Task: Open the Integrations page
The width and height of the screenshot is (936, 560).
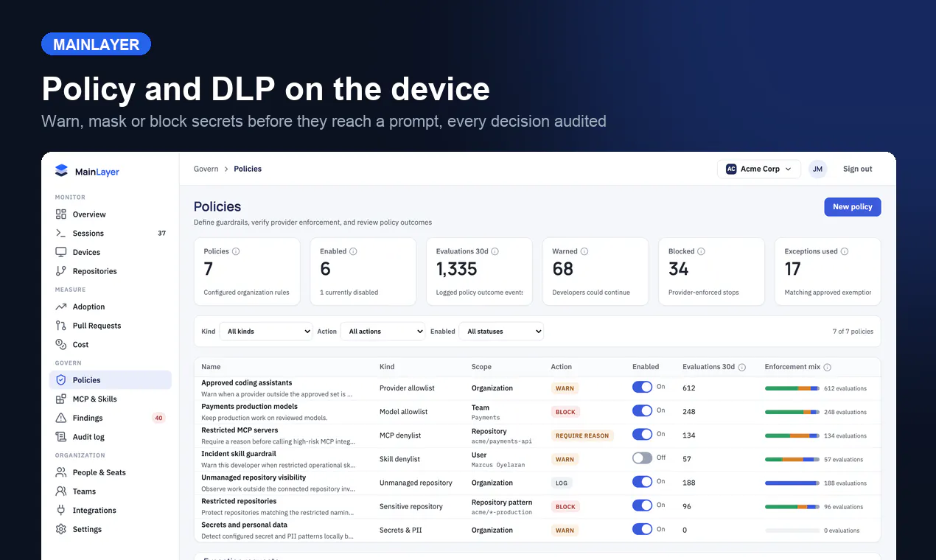Action: (x=111, y=510)
